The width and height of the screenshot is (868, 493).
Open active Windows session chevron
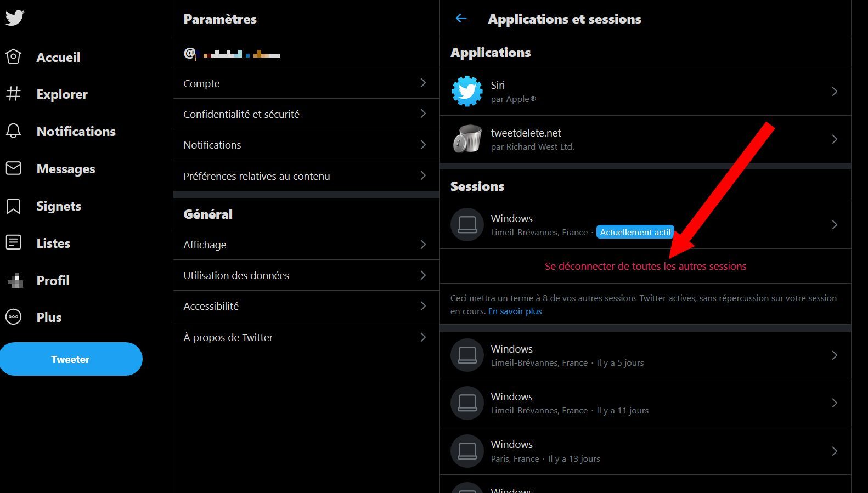835,225
